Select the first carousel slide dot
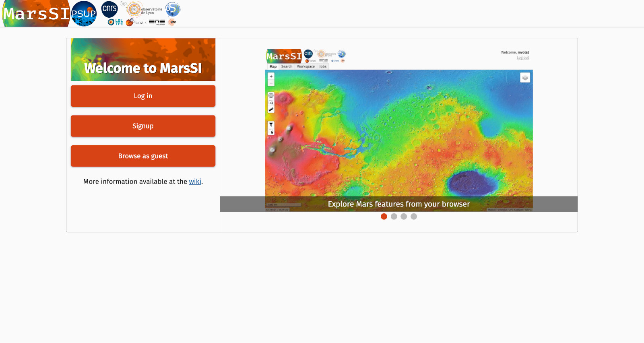This screenshot has width=644, height=343. (x=384, y=217)
